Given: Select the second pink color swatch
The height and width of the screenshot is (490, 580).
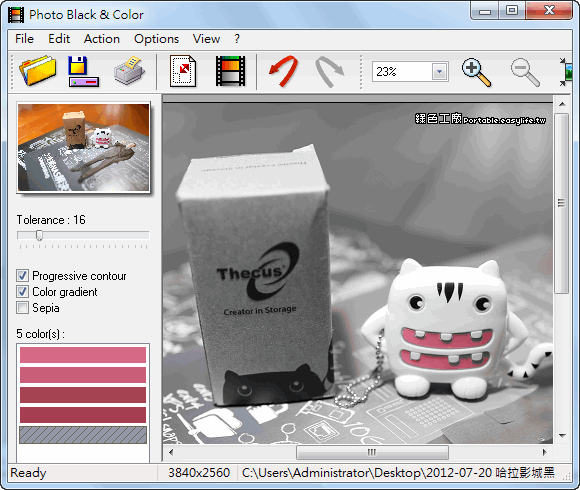Looking at the screenshot, I should click(83, 375).
